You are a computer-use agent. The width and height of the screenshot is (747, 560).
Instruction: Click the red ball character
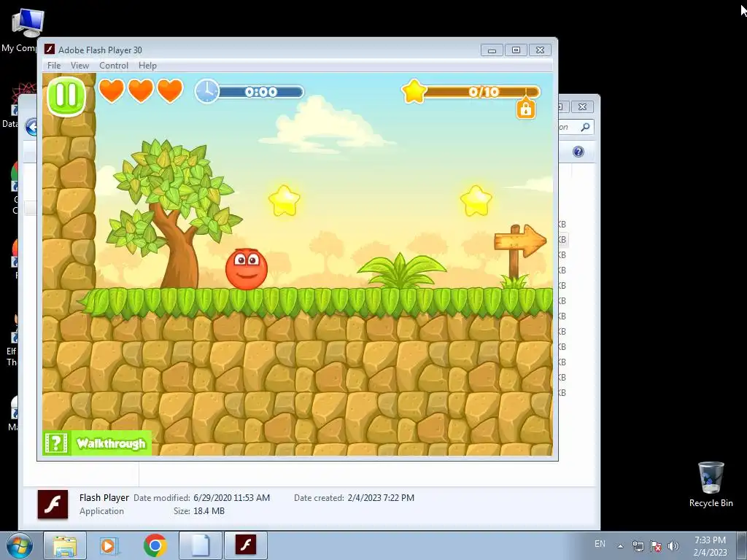(247, 269)
